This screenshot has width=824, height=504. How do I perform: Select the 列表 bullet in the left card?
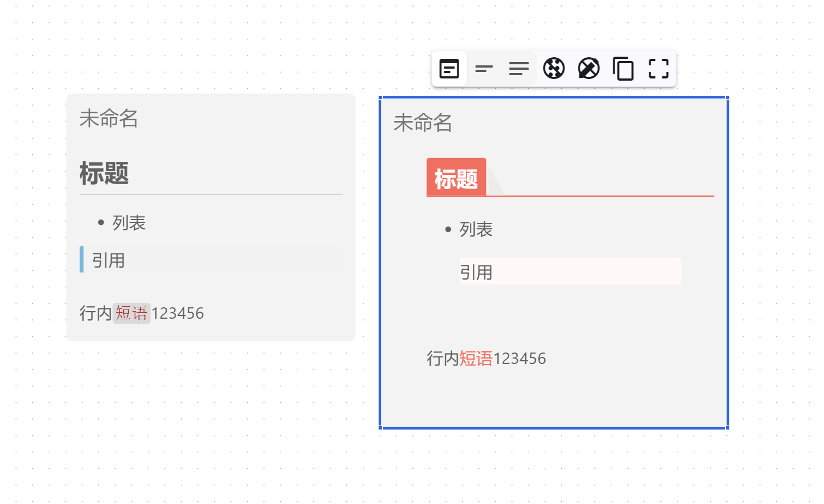pos(129,223)
